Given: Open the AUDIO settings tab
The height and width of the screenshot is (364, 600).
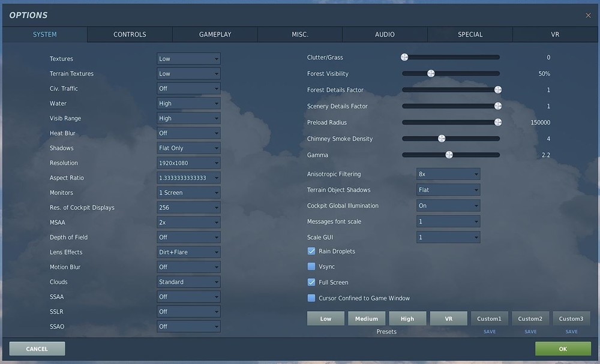Looking at the screenshot, I should pos(384,34).
